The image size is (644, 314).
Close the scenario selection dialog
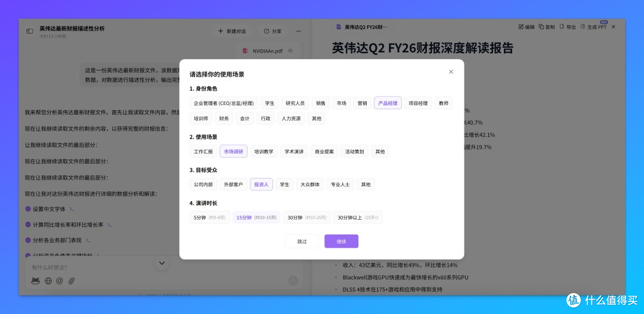pyautogui.click(x=451, y=72)
